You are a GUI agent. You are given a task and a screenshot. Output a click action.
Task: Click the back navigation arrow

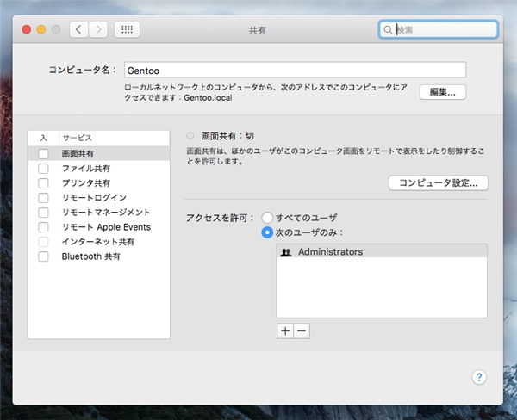[79, 29]
